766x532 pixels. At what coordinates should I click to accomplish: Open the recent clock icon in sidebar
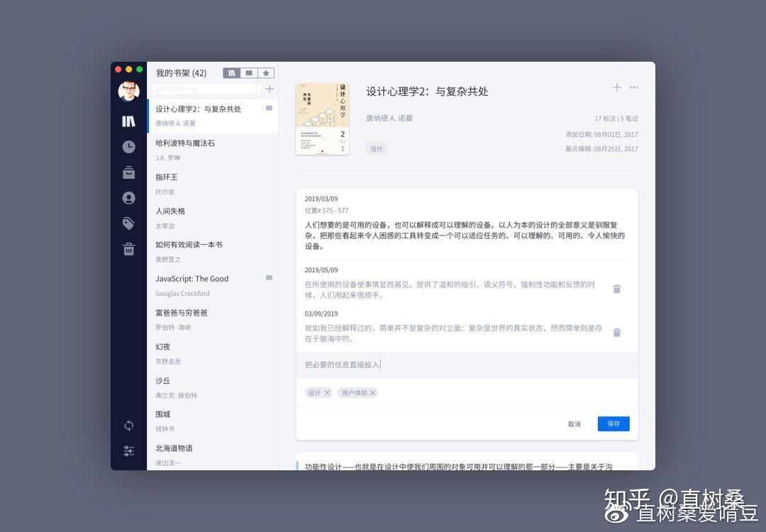pos(128,147)
